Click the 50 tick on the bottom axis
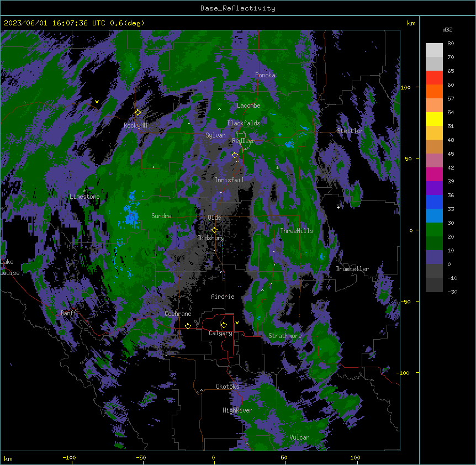This screenshot has width=476, height=465. pos(284,457)
